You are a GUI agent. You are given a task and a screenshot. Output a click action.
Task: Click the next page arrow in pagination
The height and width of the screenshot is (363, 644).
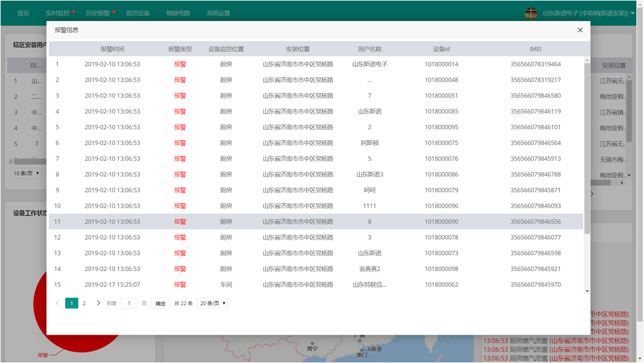pyautogui.click(x=98, y=303)
